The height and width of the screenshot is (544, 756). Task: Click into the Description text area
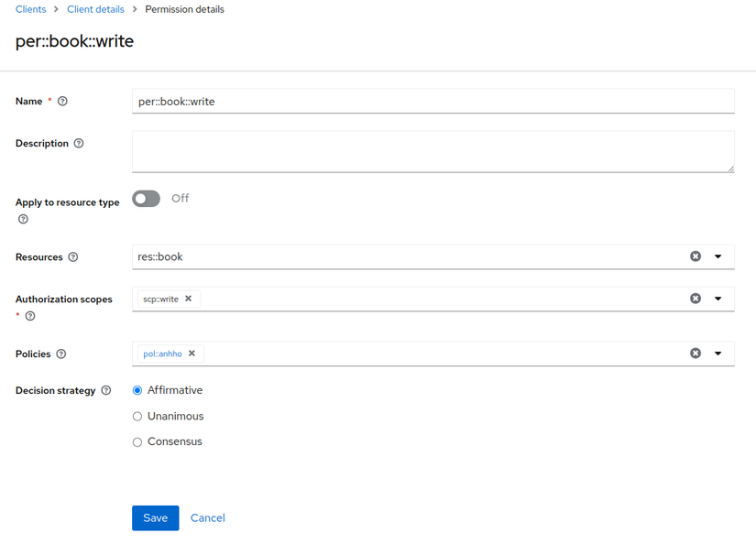pos(433,151)
